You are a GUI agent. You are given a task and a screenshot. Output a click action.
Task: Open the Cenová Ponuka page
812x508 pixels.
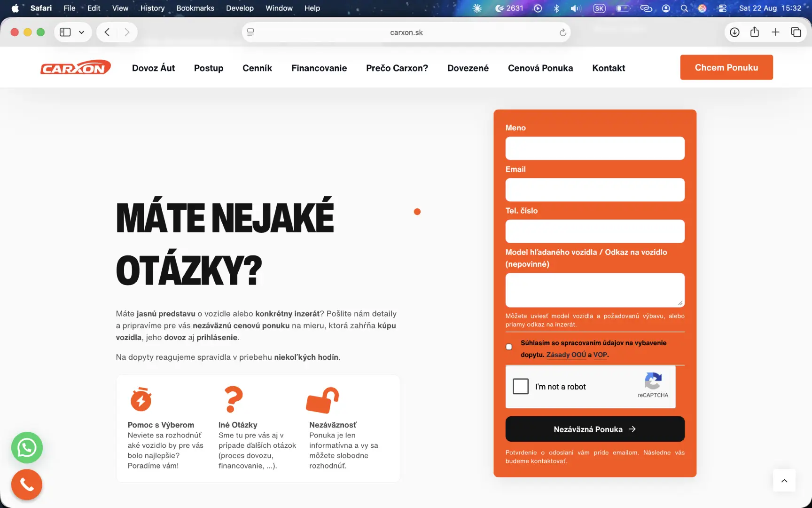click(540, 68)
